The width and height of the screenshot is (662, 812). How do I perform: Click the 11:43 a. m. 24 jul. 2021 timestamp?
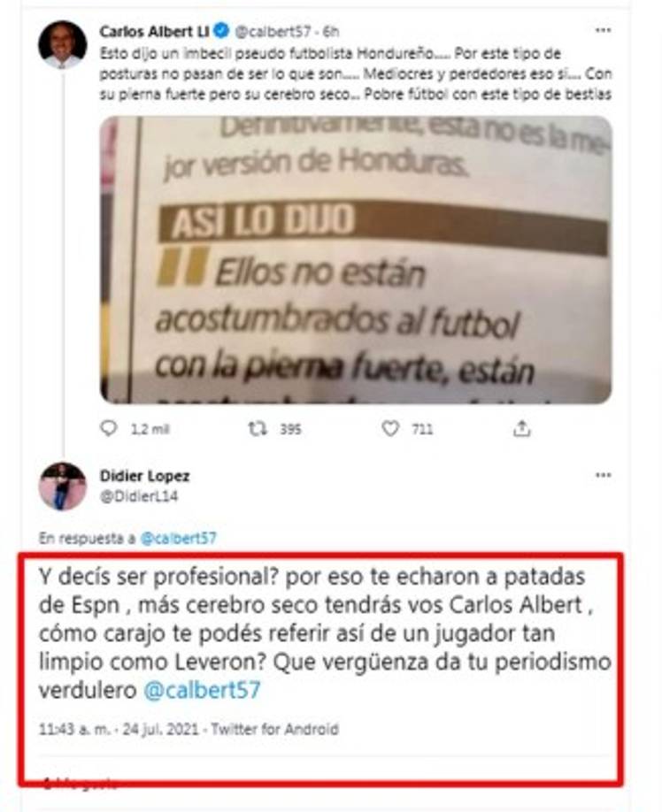click(x=119, y=729)
